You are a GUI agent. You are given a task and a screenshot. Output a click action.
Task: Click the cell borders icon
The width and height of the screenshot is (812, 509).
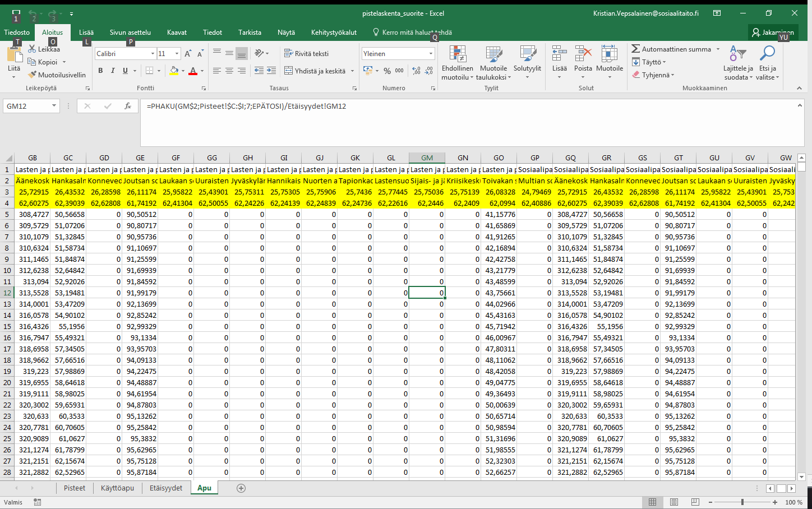click(149, 71)
